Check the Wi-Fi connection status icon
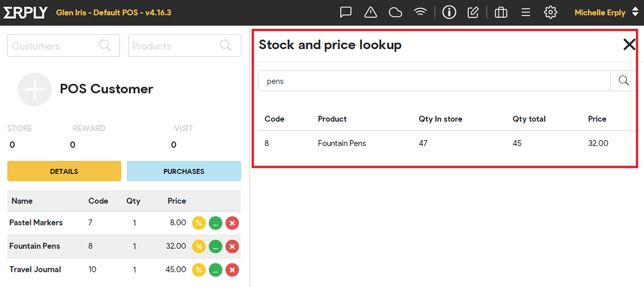 pyautogui.click(x=420, y=13)
